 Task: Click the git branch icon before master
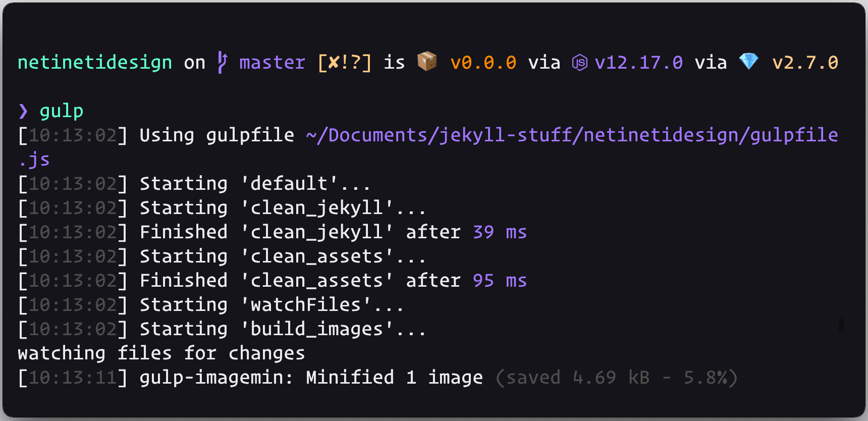point(222,62)
